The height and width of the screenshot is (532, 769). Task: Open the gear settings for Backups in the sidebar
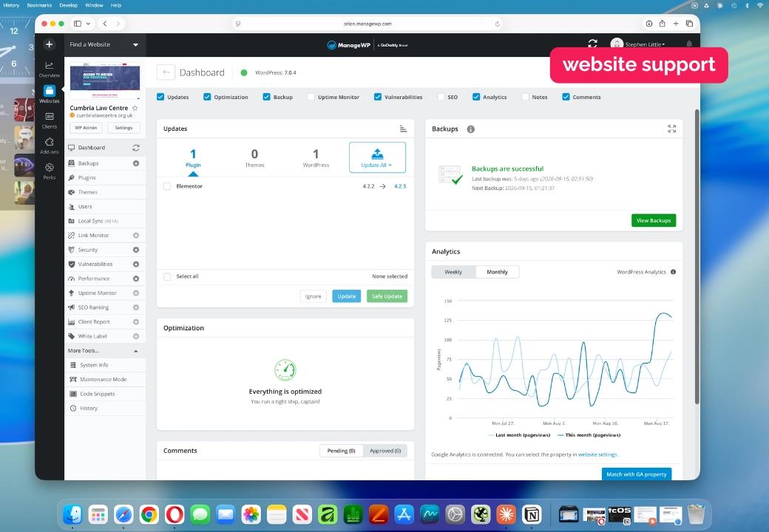point(136,163)
